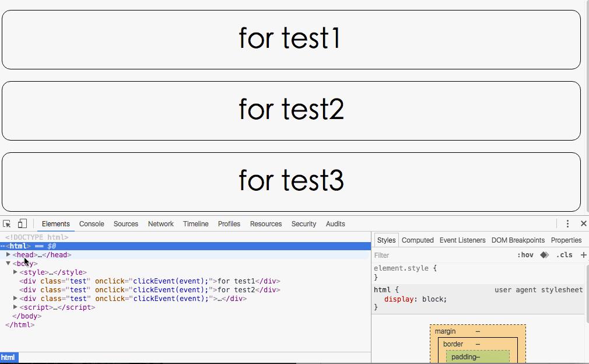Select the inspect element tool icon
589x364 pixels.
coord(7,223)
